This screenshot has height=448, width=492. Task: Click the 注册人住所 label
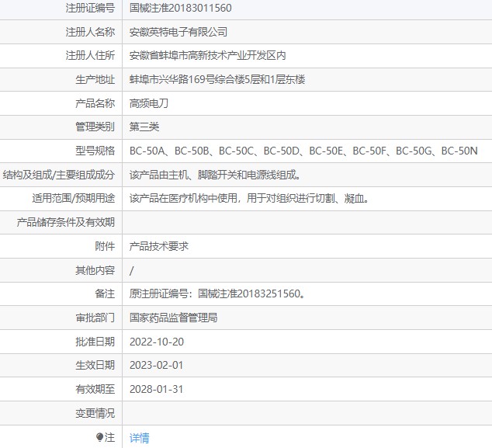[x=90, y=56]
